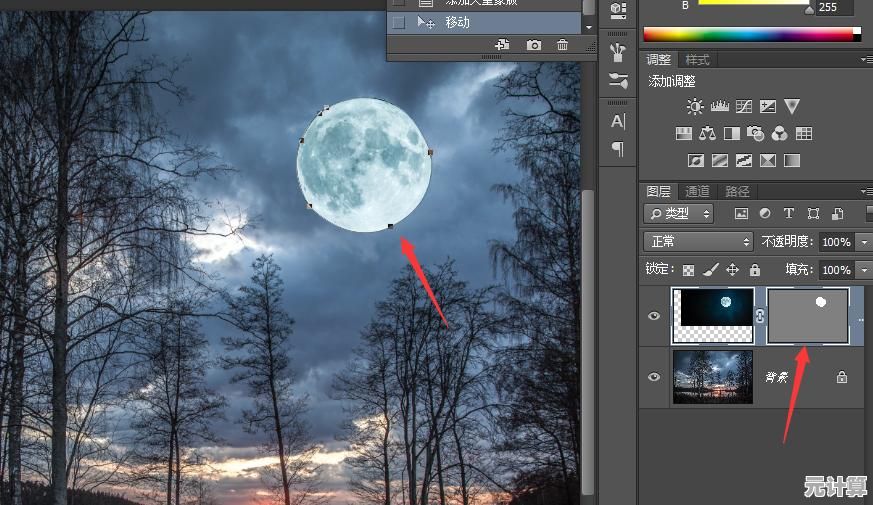Click the trash icon in History panel

[x=562, y=45]
